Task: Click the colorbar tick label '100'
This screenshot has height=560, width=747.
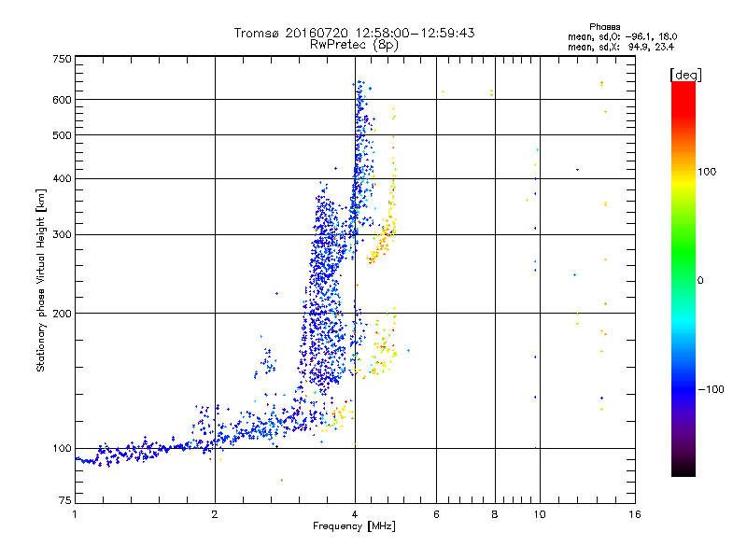Action: click(x=707, y=172)
